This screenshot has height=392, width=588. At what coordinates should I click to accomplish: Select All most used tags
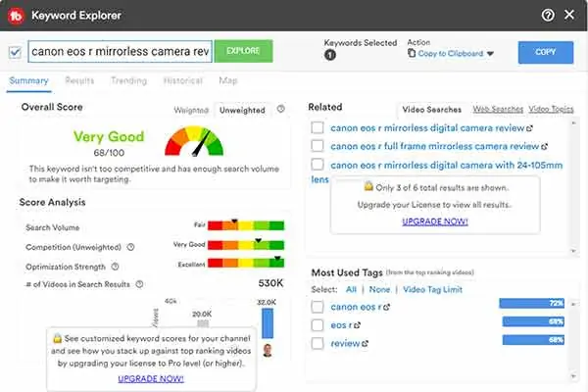351,290
